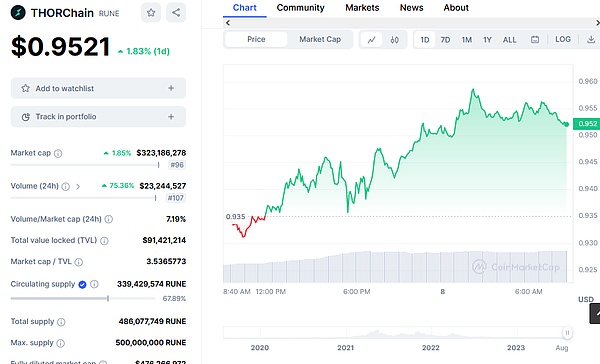Expand the Add to watchlist plus
Viewport: 600px width, 364px height.
171,88
